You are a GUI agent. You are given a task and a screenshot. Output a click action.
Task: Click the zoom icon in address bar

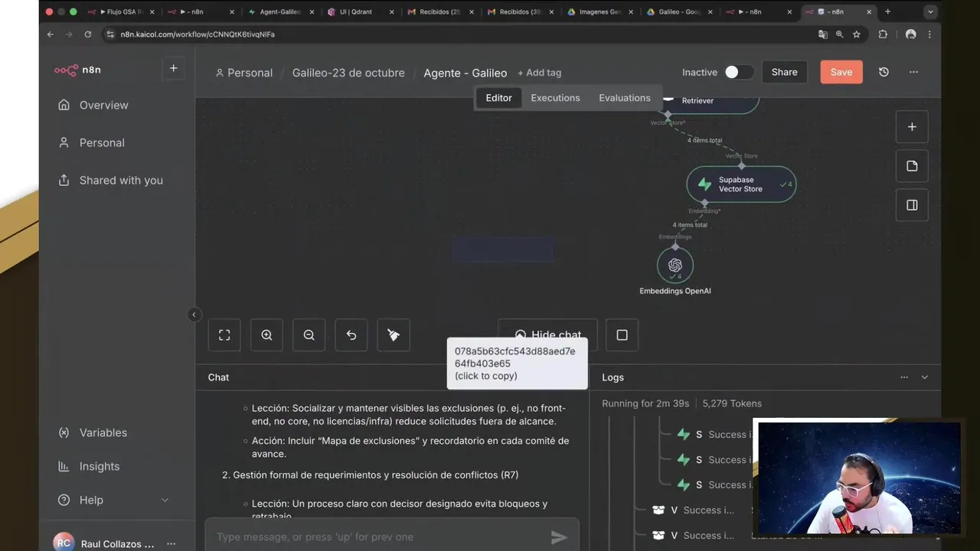click(x=840, y=34)
